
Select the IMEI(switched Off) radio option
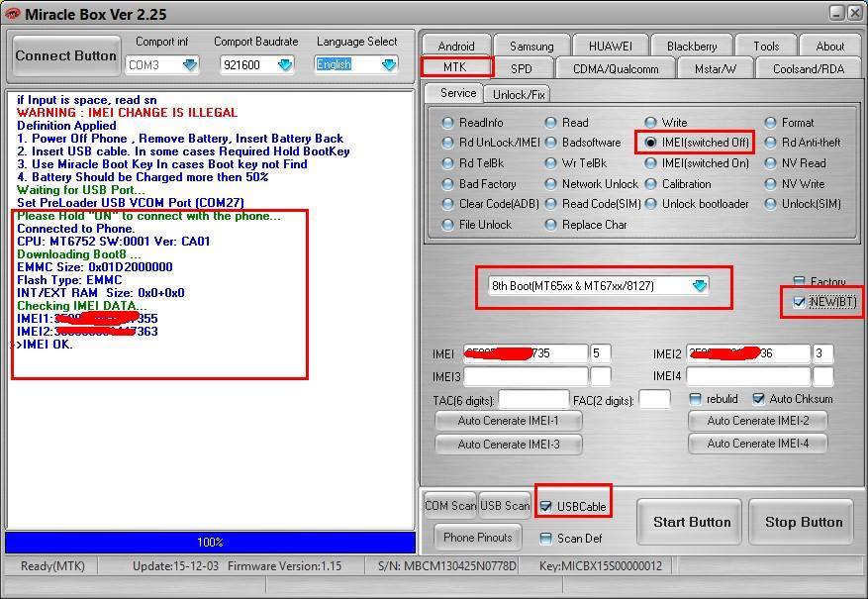point(697,143)
